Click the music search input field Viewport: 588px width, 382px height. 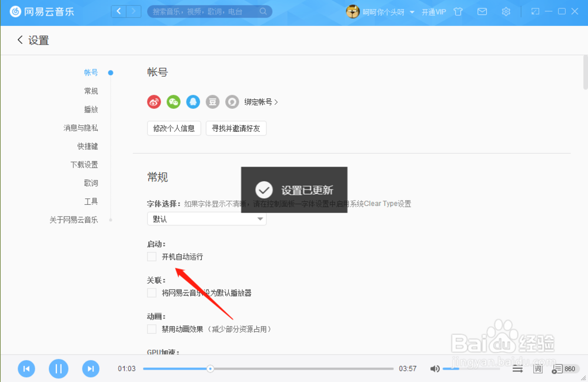[205, 12]
